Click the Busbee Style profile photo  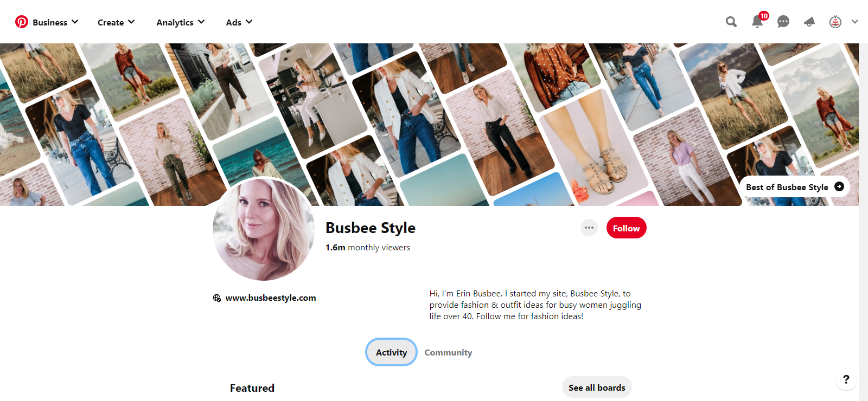click(x=264, y=229)
